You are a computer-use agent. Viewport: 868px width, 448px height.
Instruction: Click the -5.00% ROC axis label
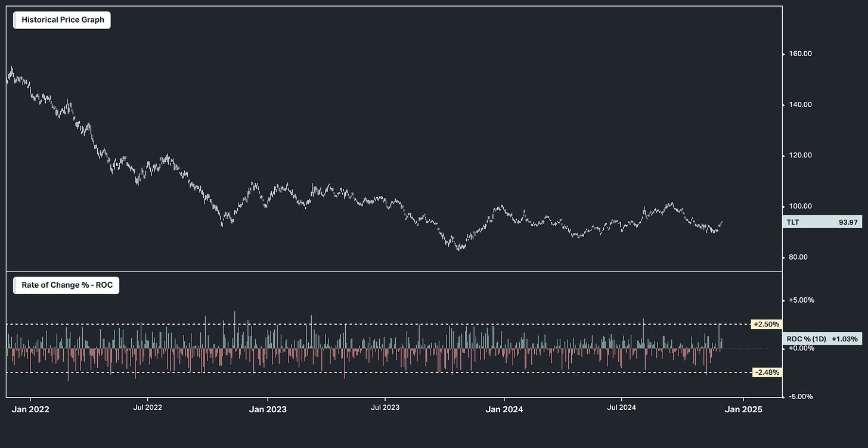tap(801, 397)
